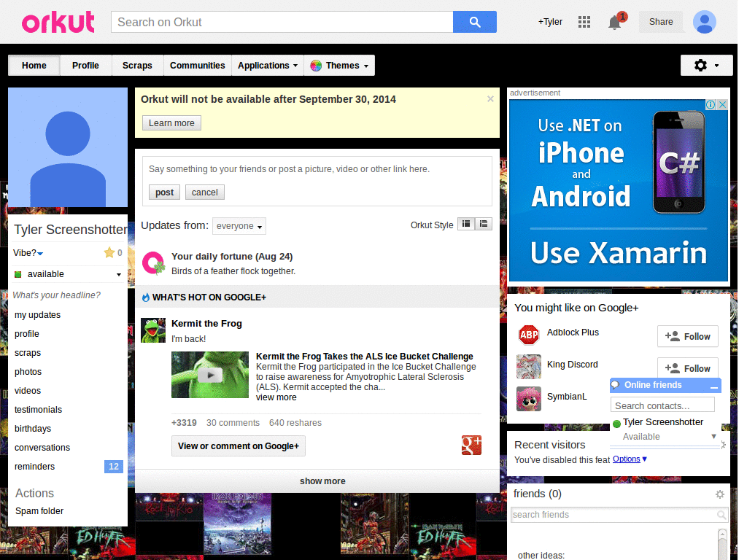Open SymbianL's avatar
747x560 pixels.
point(529,399)
